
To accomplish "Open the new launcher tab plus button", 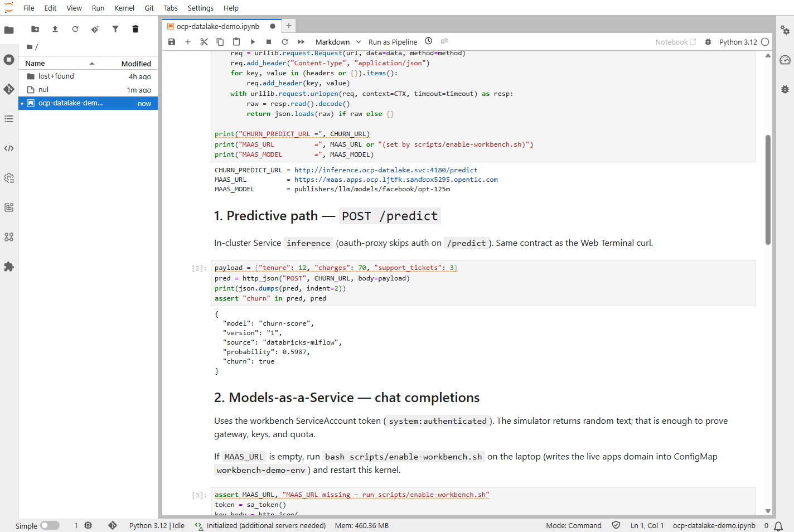I will [x=289, y=26].
